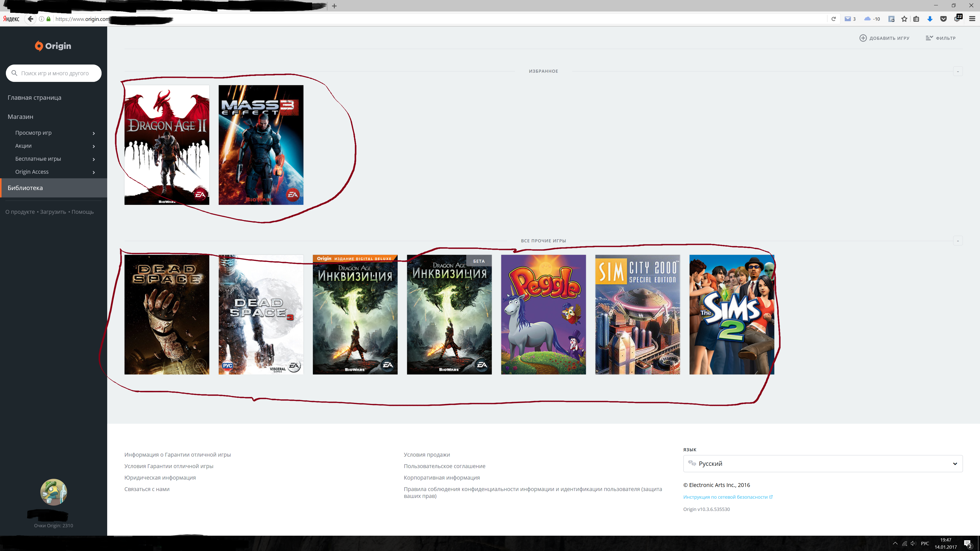Expand the 'Origin Access' submenu arrow

94,172
